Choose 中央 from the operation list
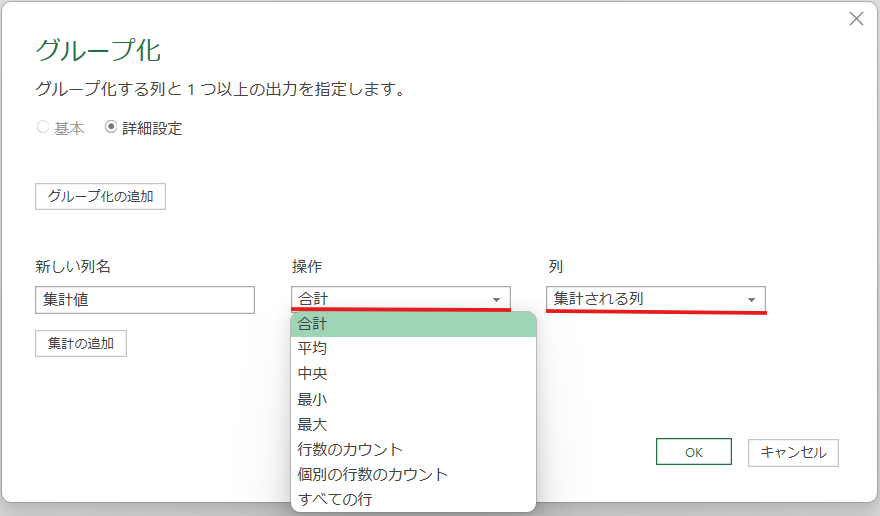Viewport: 880px width, 516px height. point(414,374)
